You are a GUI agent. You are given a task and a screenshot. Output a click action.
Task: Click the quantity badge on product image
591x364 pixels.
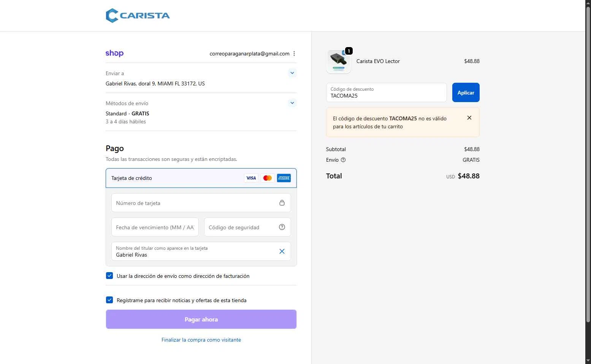point(349,51)
